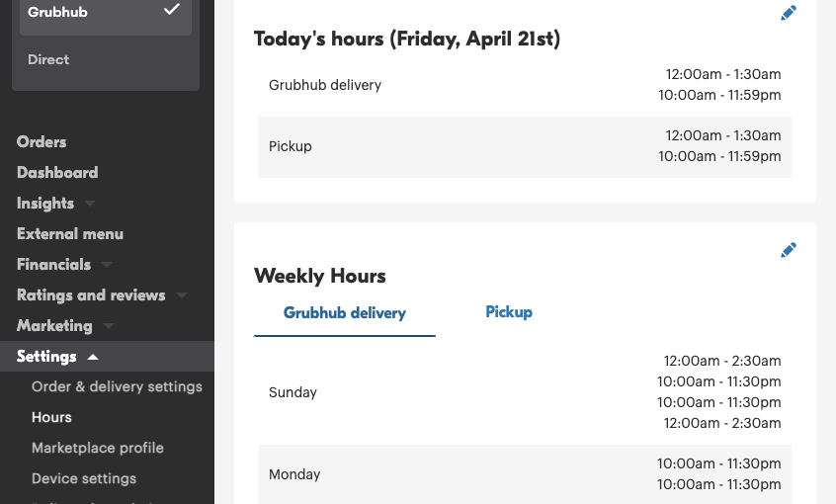Choose the Direct channel option
This screenshot has width=836, height=504.
click(48, 59)
